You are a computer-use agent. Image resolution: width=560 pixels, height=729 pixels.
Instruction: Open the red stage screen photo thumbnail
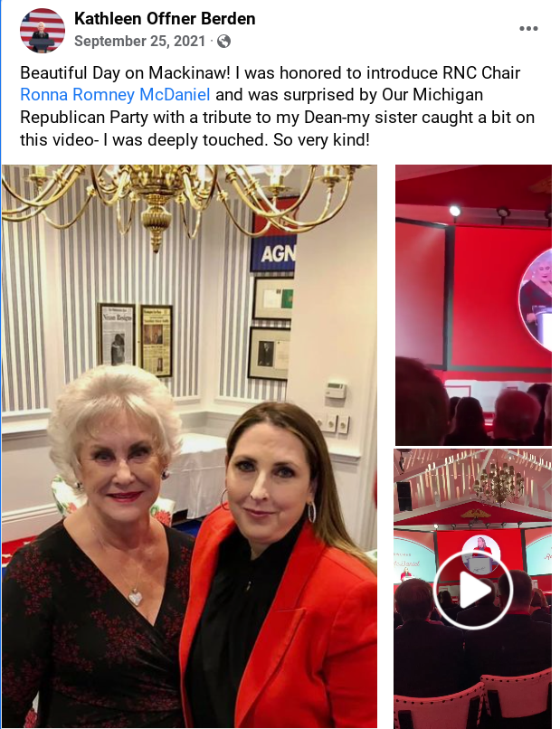pyautogui.click(x=473, y=305)
